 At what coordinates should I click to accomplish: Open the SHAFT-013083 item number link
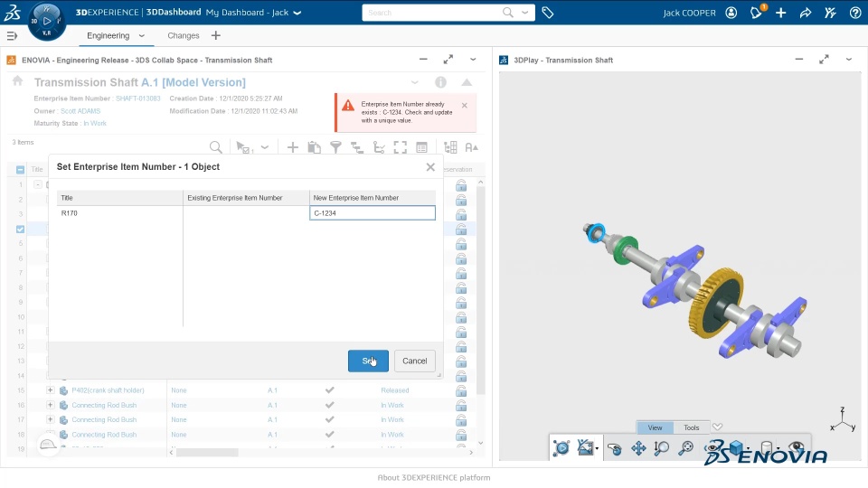[x=137, y=99]
